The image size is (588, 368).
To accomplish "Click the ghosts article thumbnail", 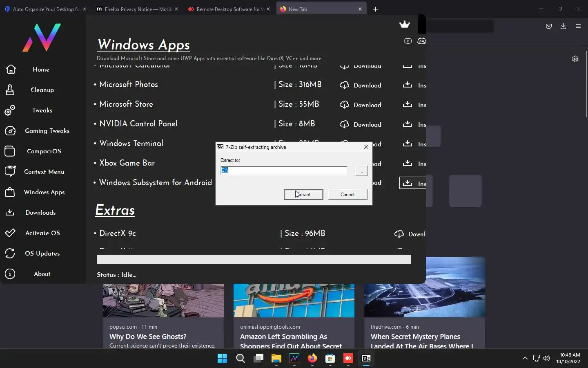I will click(x=163, y=301).
